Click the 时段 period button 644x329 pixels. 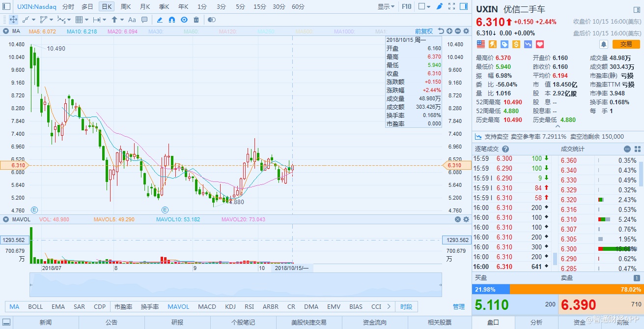(406, 306)
